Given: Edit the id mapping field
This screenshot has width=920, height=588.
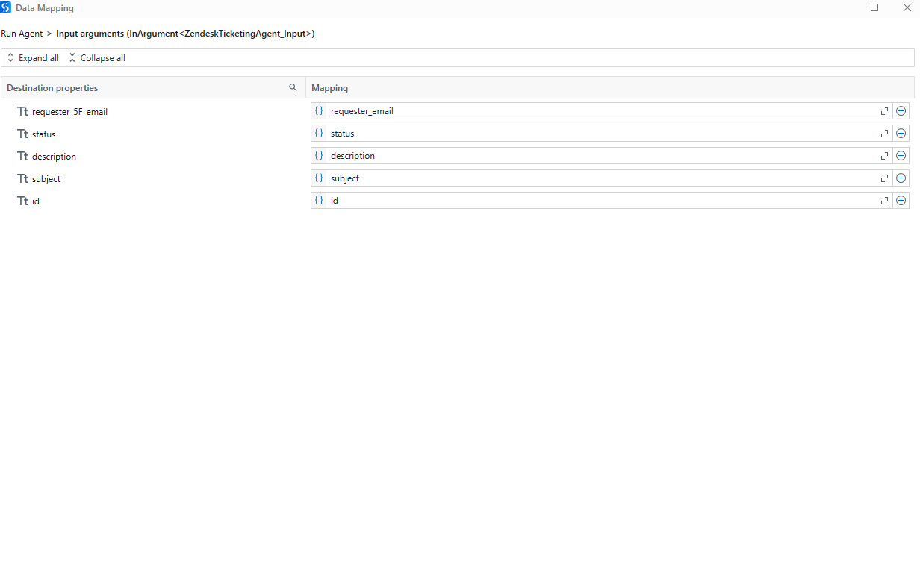Looking at the screenshot, I should [602, 201].
